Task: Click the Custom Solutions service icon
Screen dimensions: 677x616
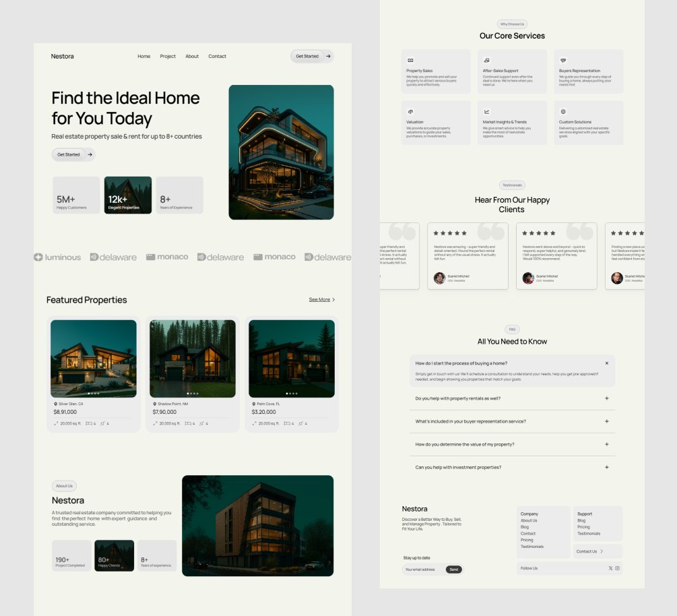Action: (x=563, y=112)
